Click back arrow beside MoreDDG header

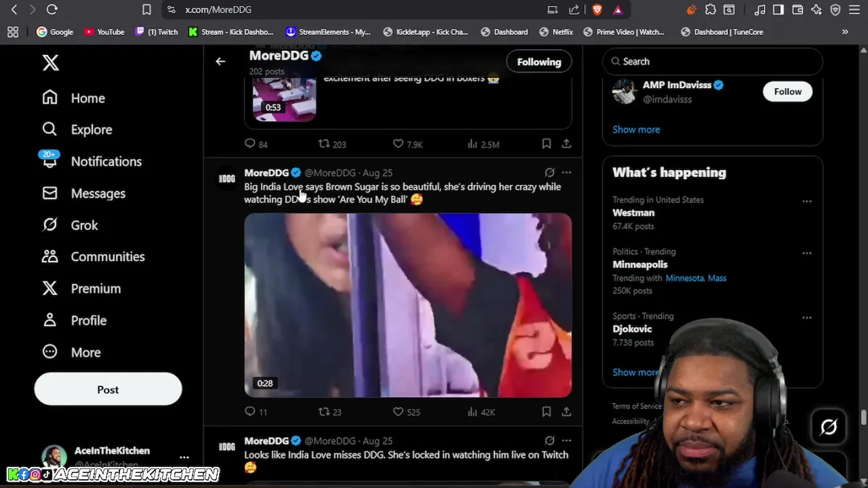coord(220,62)
